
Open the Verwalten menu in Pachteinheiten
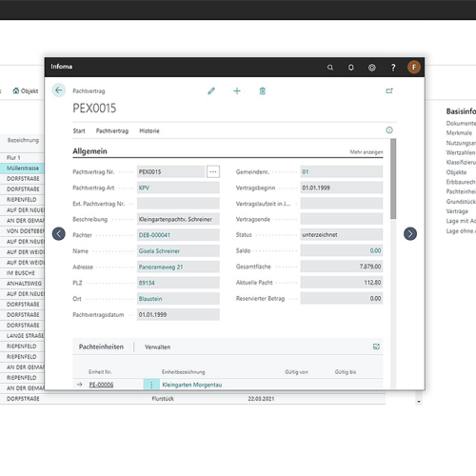(157, 347)
